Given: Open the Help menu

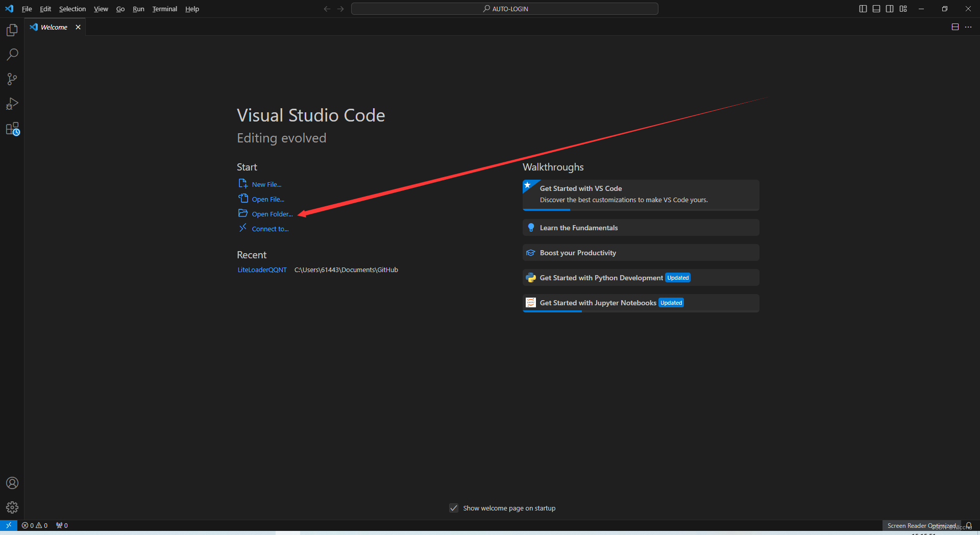Looking at the screenshot, I should coord(192,9).
